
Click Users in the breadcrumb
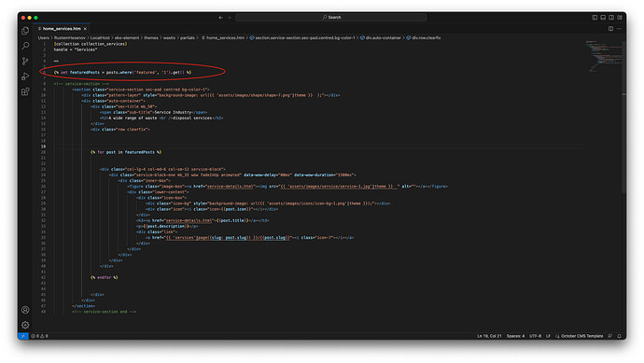43,37
